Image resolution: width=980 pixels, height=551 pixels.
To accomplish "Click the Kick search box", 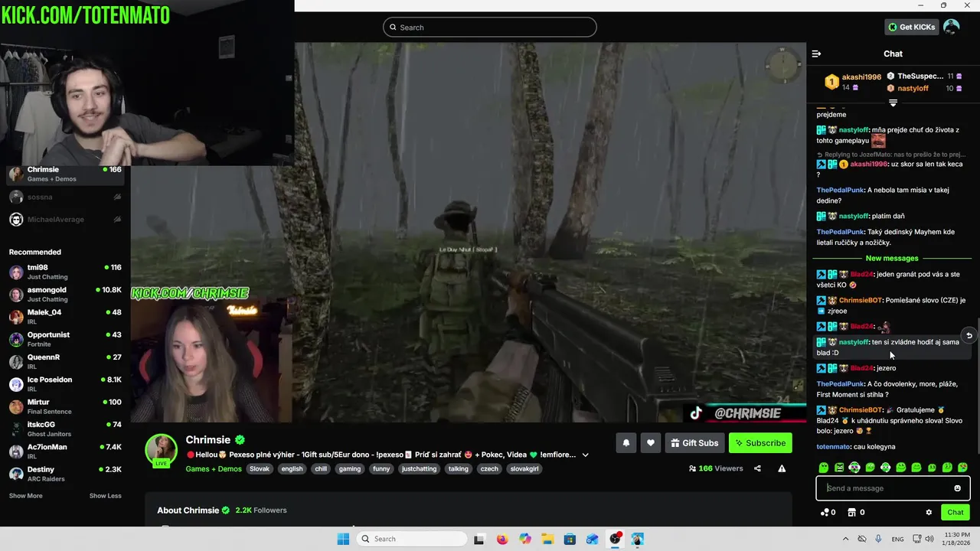I will click(x=490, y=28).
